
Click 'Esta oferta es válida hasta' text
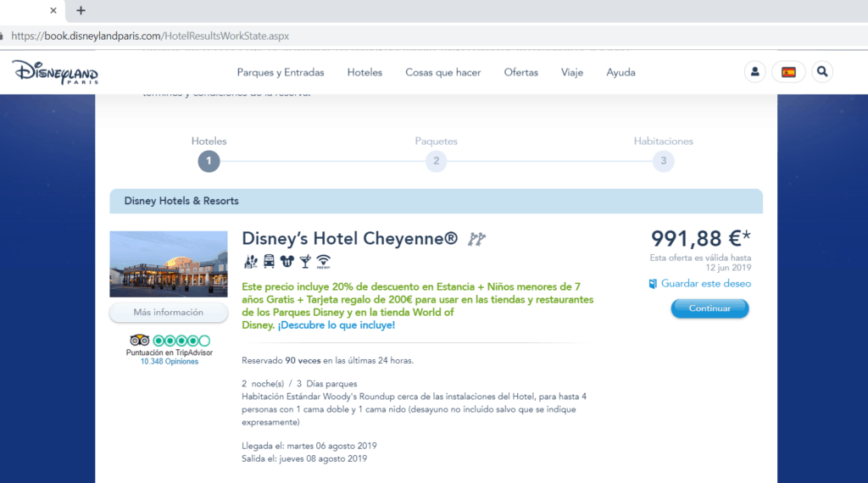click(700, 258)
